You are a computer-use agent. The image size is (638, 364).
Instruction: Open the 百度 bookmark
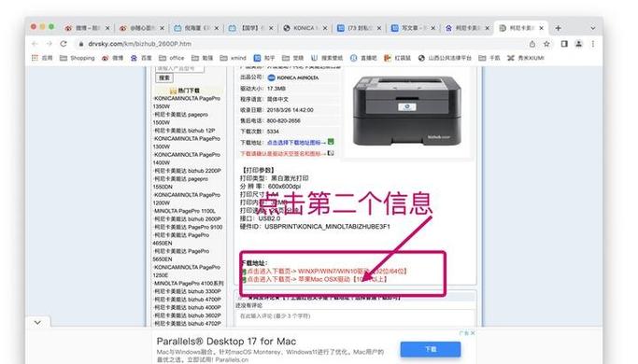(x=141, y=58)
